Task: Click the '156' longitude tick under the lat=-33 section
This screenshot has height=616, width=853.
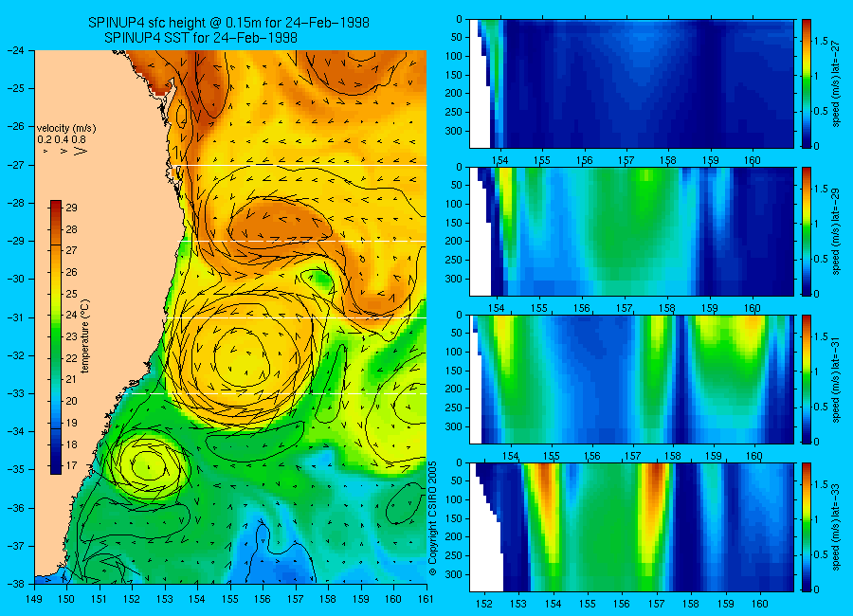Action: click(x=622, y=604)
